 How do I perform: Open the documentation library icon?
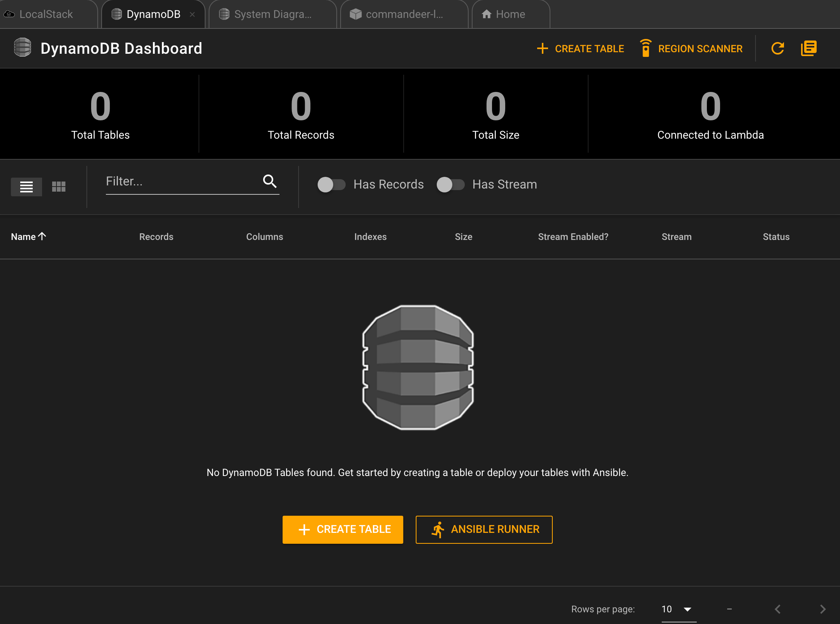click(808, 48)
